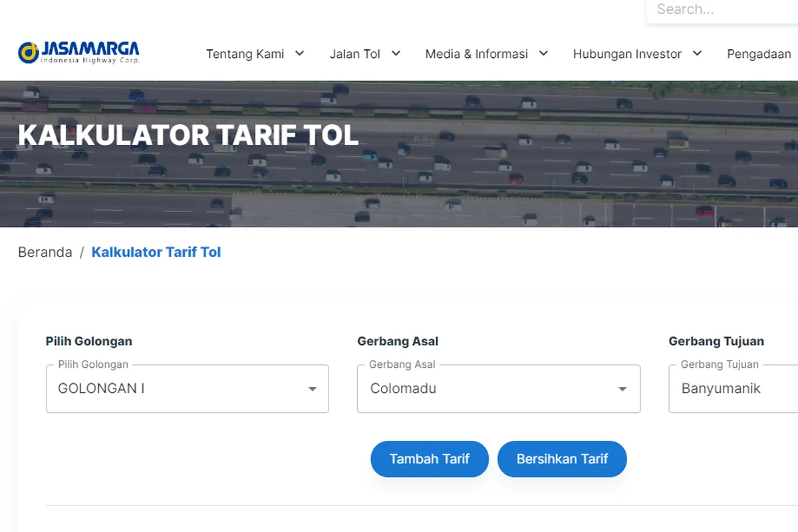
Task: Expand the Media & Informasi chevron
Action: point(543,53)
